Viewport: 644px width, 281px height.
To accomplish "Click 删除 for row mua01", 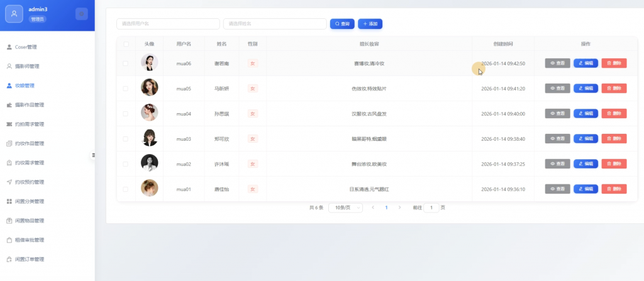I will click(x=614, y=189).
